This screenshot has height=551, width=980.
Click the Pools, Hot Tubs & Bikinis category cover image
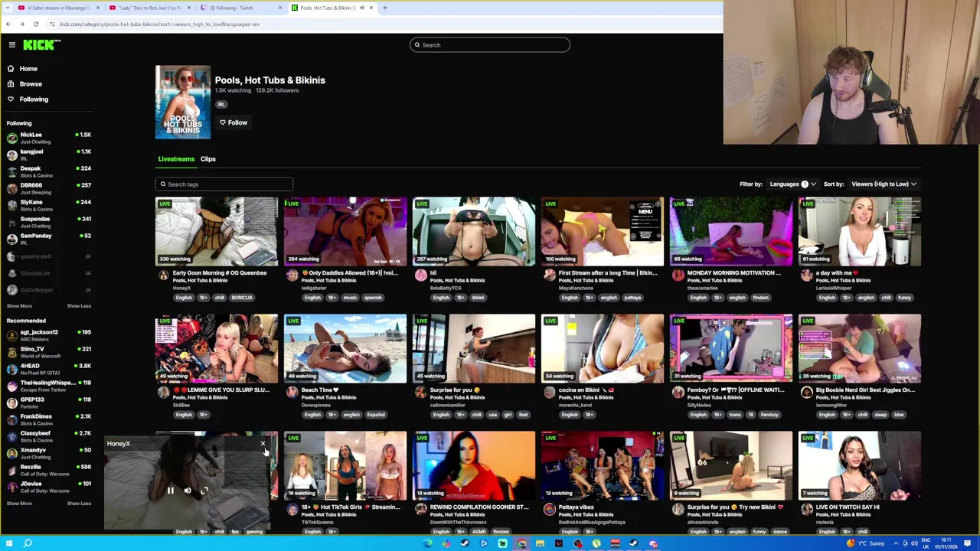[x=183, y=102]
